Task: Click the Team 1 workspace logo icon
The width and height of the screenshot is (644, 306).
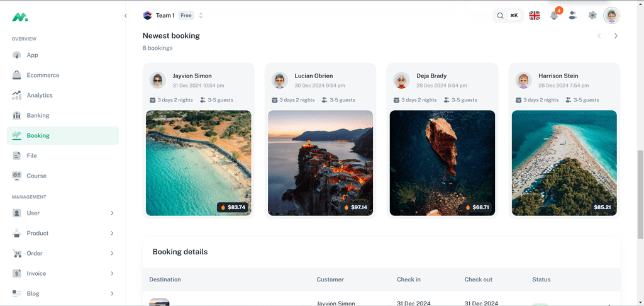Action: [147, 16]
